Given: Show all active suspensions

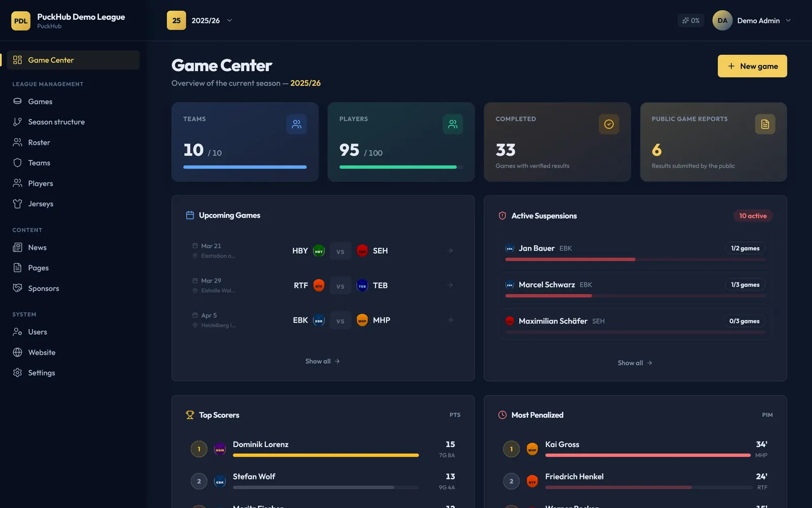Looking at the screenshot, I should [635, 363].
